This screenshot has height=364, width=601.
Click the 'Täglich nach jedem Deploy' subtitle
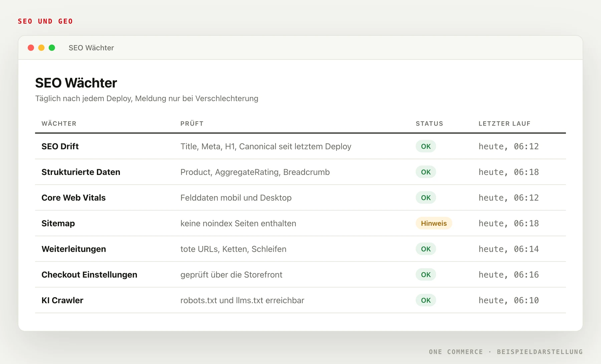point(147,99)
